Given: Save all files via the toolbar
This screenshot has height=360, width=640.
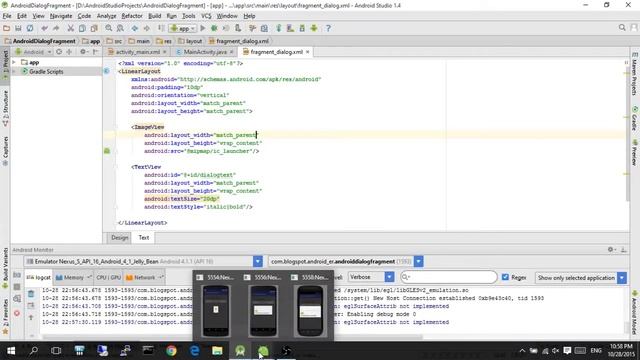Looking at the screenshot, I should [18, 28].
